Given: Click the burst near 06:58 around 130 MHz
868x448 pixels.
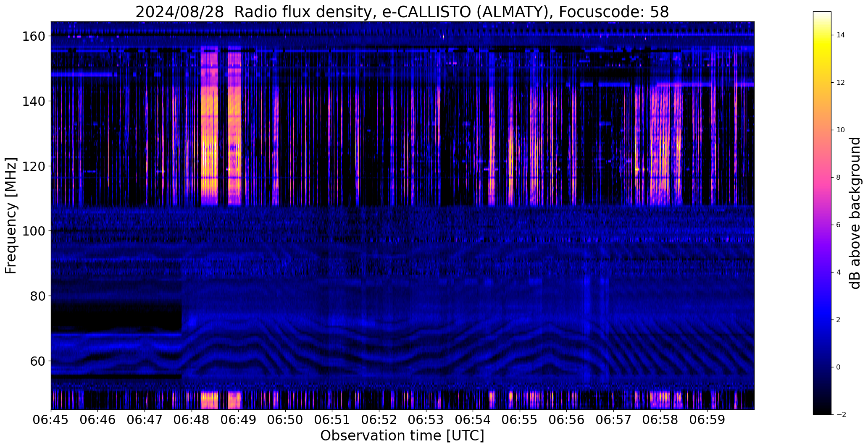Looking at the screenshot, I should pos(660,134).
